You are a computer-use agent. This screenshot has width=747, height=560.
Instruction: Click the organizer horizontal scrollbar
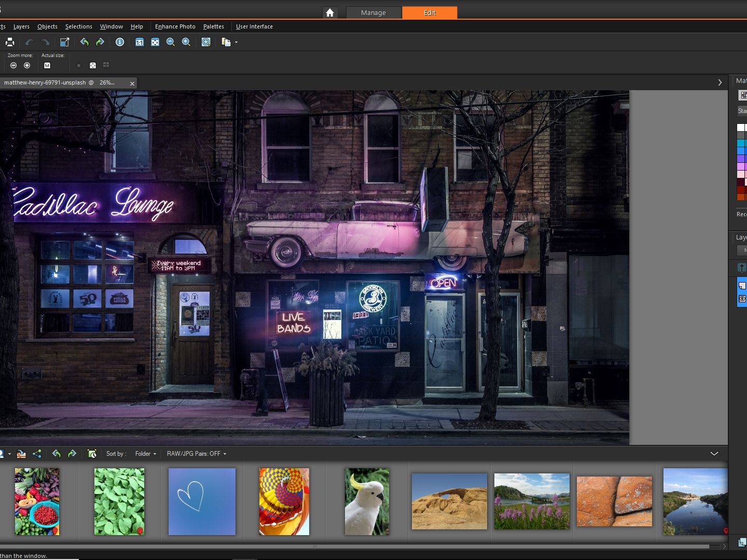click(354, 547)
